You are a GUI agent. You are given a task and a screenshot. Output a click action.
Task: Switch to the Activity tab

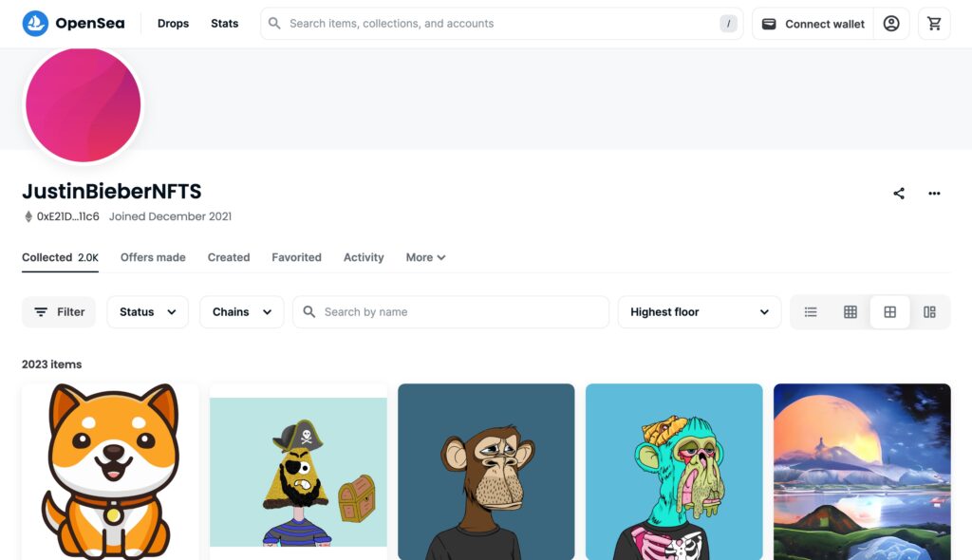(x=364, y=257)
